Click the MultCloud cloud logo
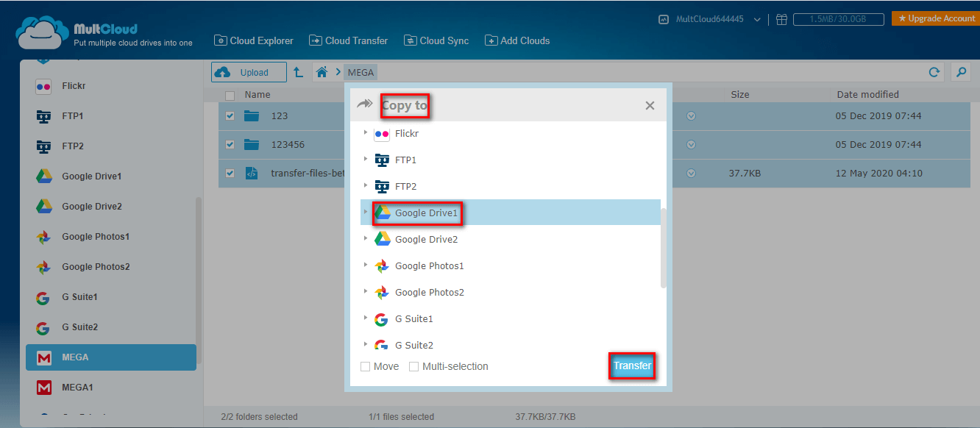Viewport: 980px width, 428px height. [x=42, y=35]
